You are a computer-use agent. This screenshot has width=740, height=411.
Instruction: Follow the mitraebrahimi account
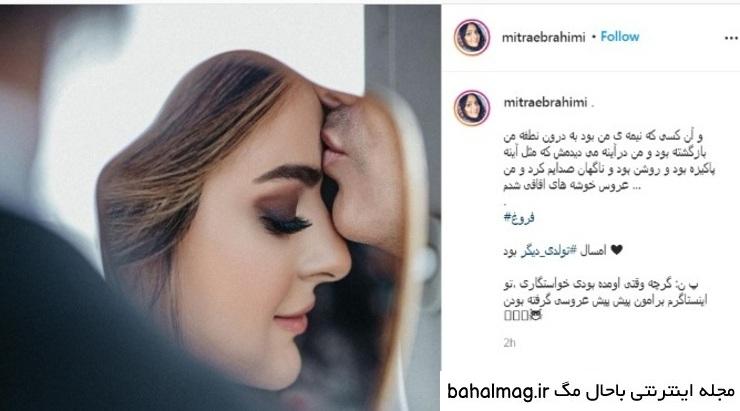click(x=620, y=37)
